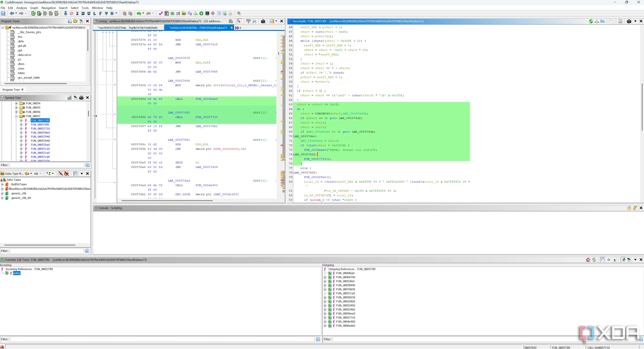Viewport: 644px width, 349px height.
Task: Click the Program Trees vertical scrollbar
Action: point(88,40)
